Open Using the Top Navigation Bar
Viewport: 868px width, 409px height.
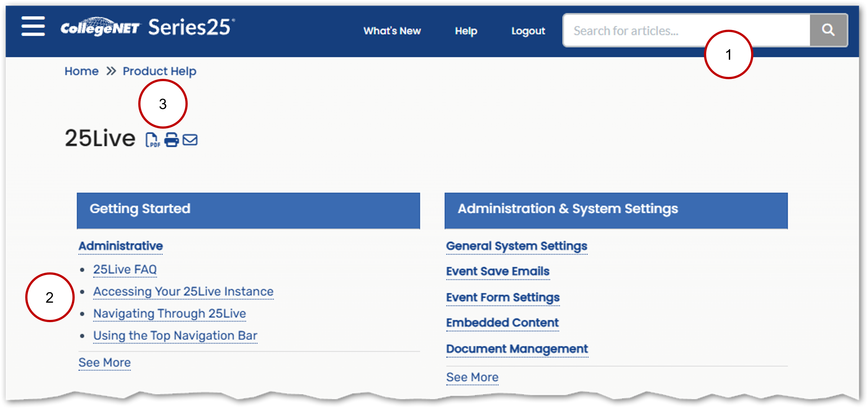coord(175,336)
